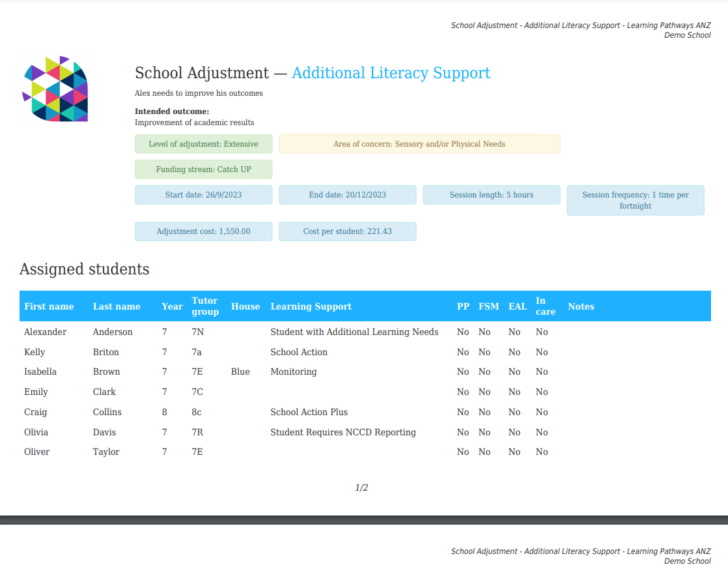Select the last name Clark
Screen dimensions: 728x567
point(104,392)
